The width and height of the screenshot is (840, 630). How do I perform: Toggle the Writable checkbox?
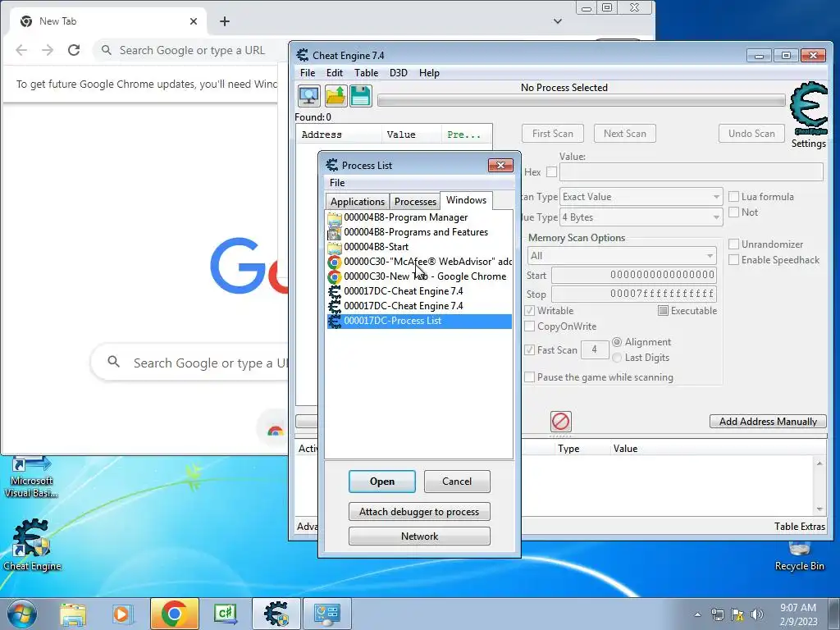pos(529,311)
